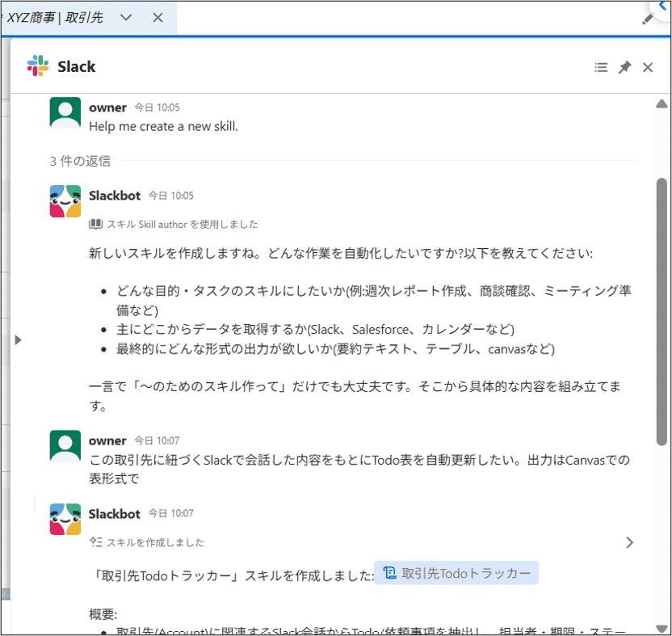This screenshot has height=636, width=672.
Task: Click the 主にどこからデータを取得するか… bullet
Action: click(x=315, y=330)
